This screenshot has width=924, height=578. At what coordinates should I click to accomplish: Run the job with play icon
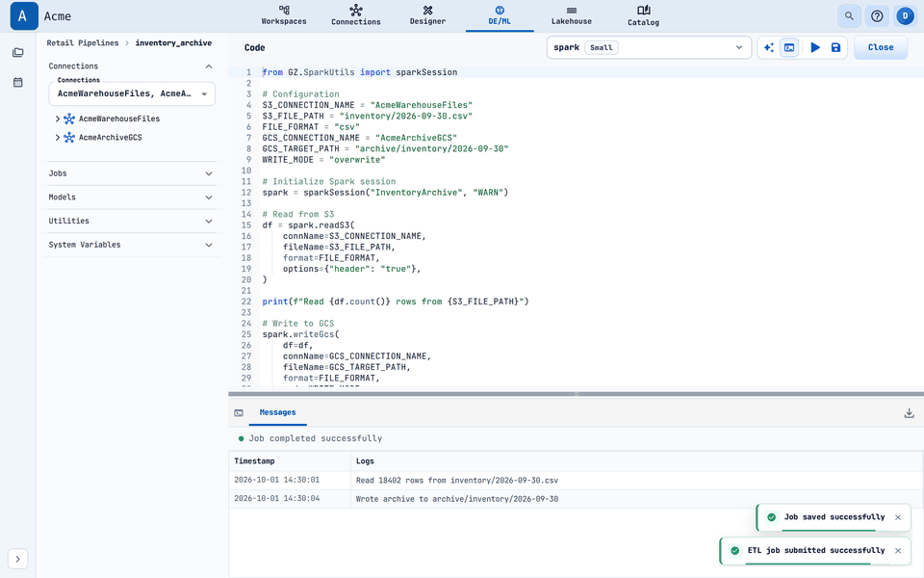point(815,47)
